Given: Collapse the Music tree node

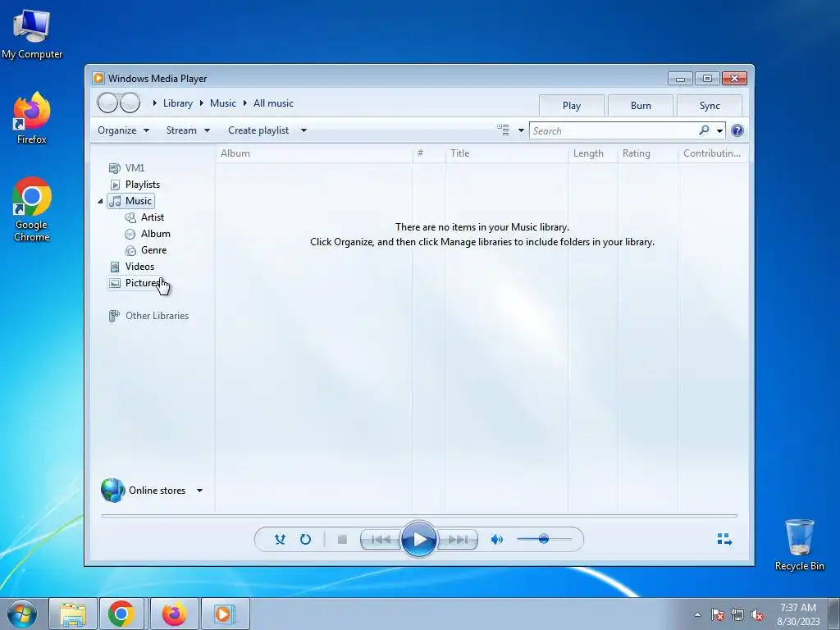Looking at the screenshot, I should [100, 201].
